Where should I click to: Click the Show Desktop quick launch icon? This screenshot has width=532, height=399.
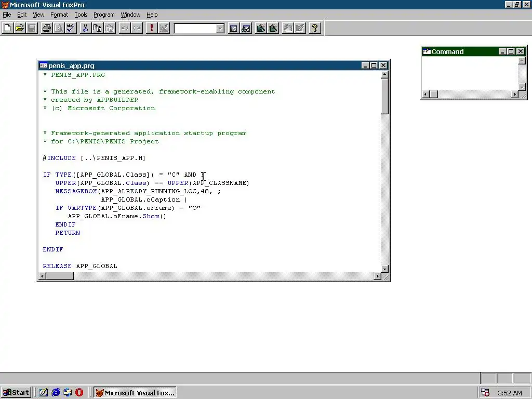pyautogui.click(x=44, y=393)
